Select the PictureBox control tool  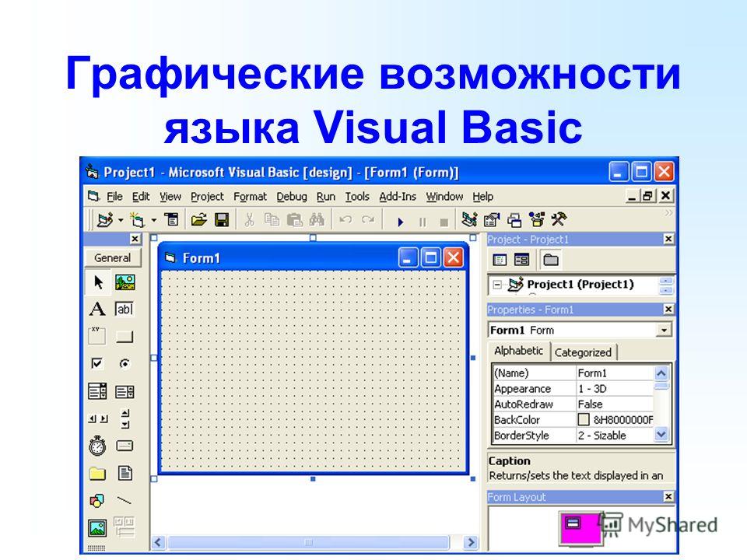pos(124,282)
